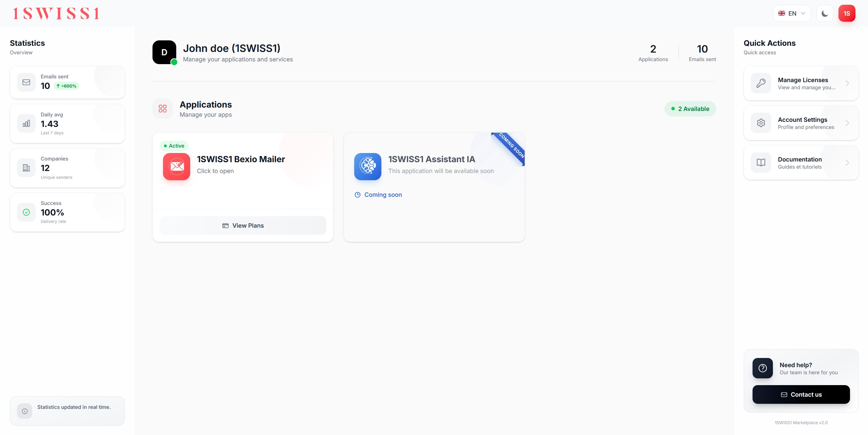
Task: Open the 1S user profile avatar
Action: (847, 14)
